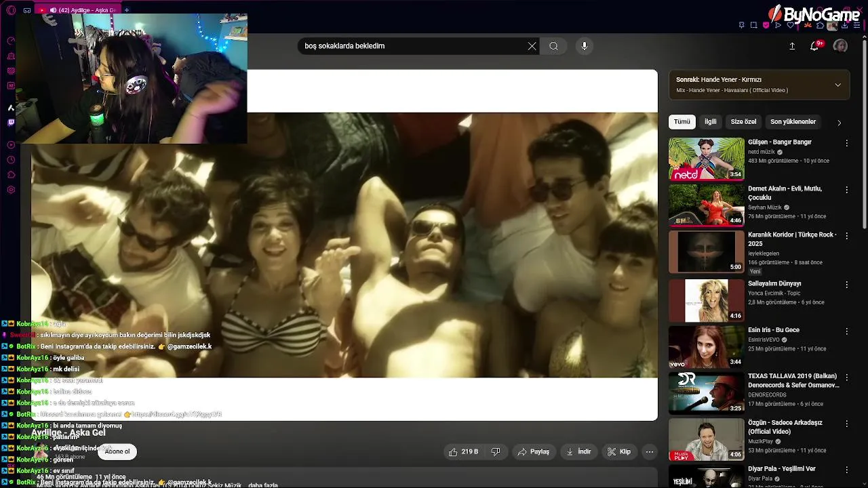Dislike the video with thumbs-down

pyautogui.click(x=496, y=451)
